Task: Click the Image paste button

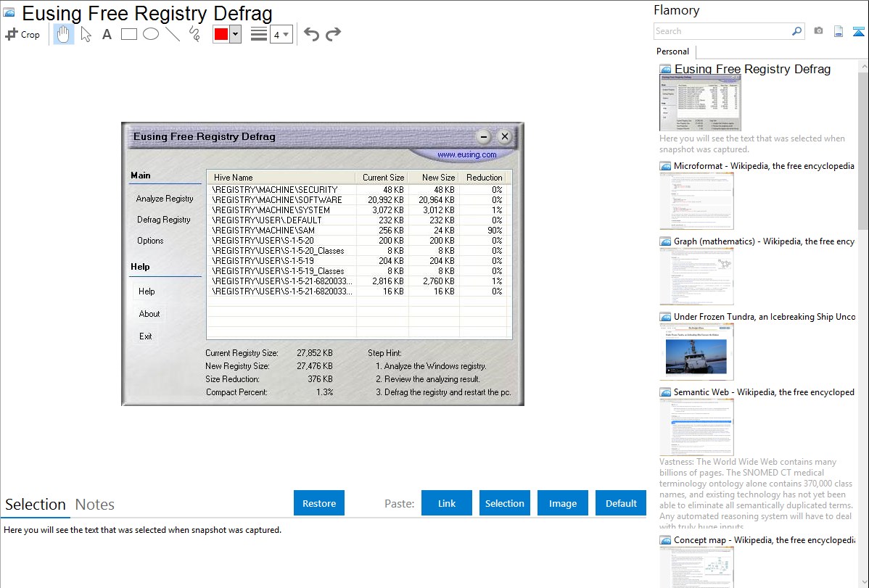Action: click(562, 503)
